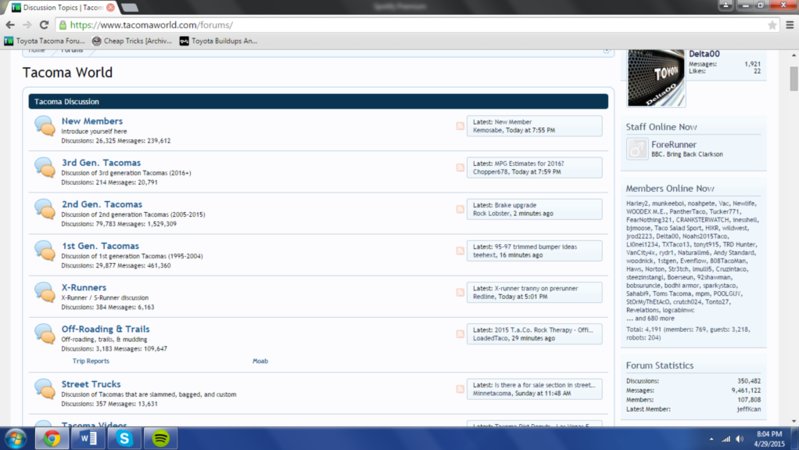799x450 pixels.
Task: Open the Trip Reports subforum
Action: pyautogui.click(x=91, y=361)
